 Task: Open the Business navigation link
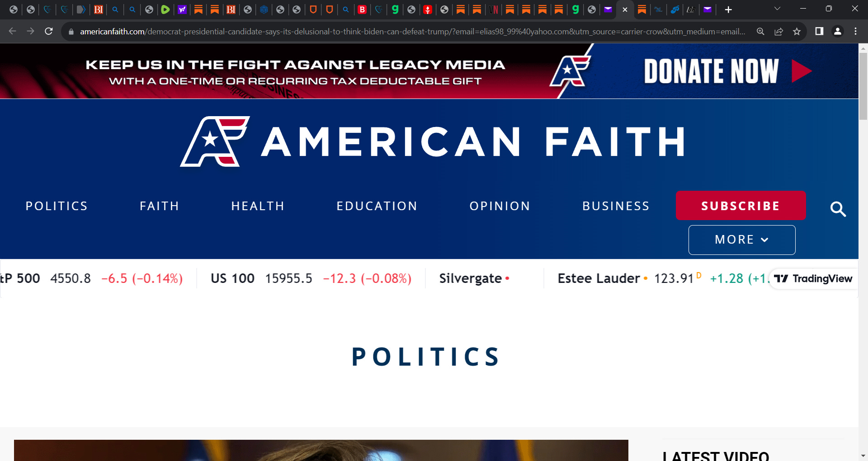tap(616, 206)
